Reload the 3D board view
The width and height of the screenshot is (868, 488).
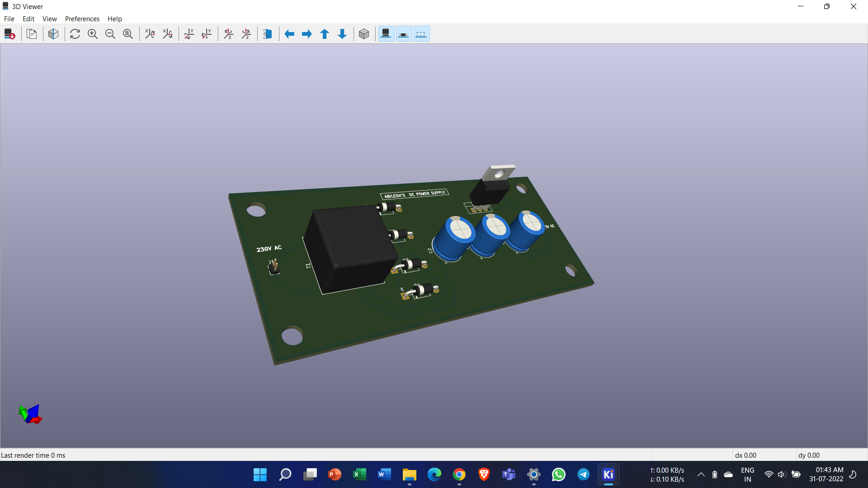point(75,34)
